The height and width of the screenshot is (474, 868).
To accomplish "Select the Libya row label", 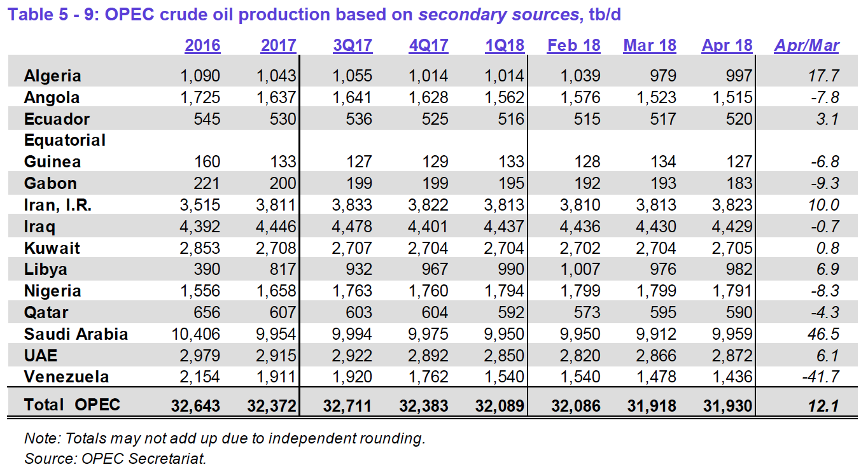I will tap(45, 269).
